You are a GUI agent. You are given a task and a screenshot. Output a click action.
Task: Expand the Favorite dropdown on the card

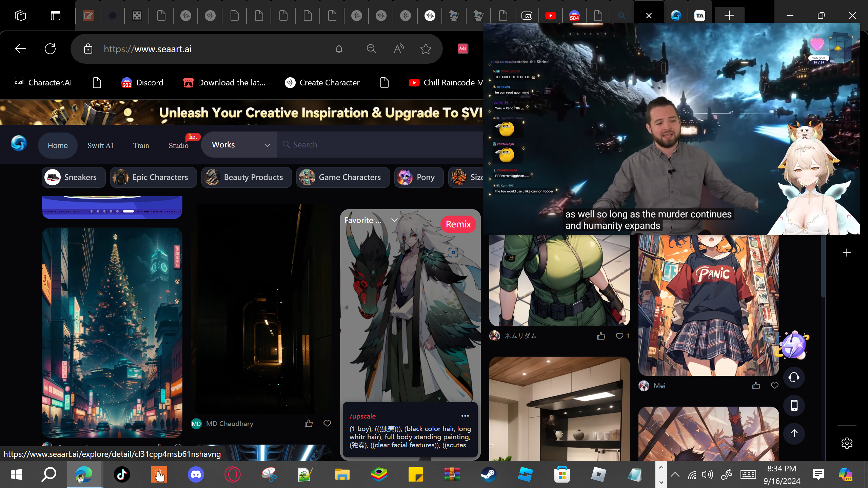pyautogui.click(x=371, y=220)
